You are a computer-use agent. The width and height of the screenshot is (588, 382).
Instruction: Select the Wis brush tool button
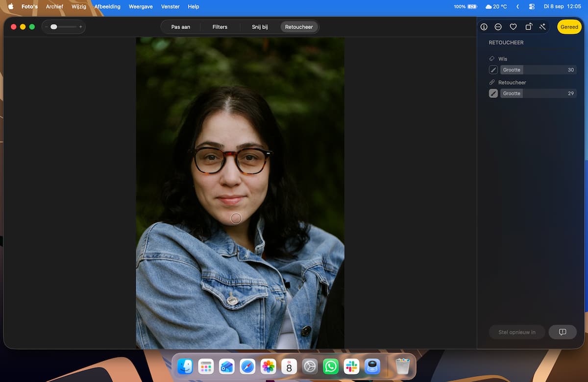[x=493, y=70]
